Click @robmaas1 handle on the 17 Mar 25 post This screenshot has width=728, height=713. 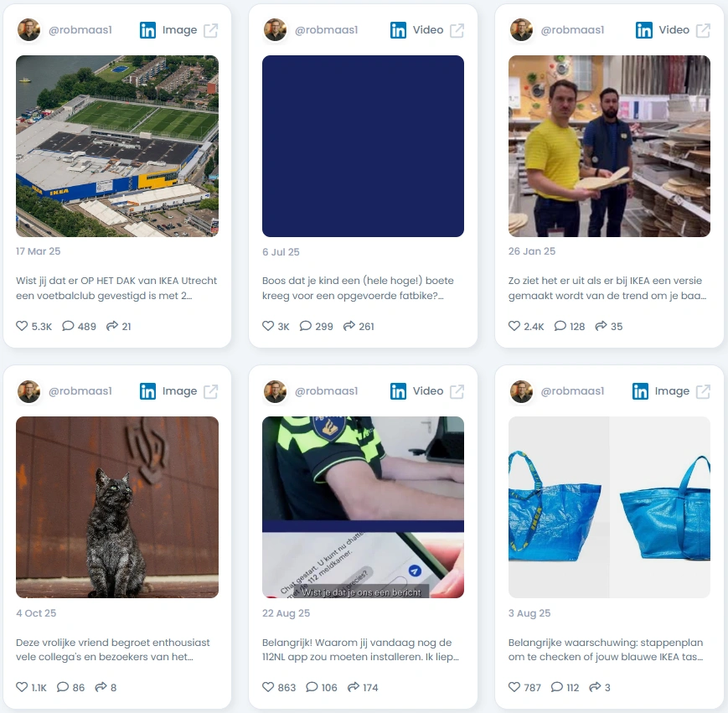click(x=80, y=30)
